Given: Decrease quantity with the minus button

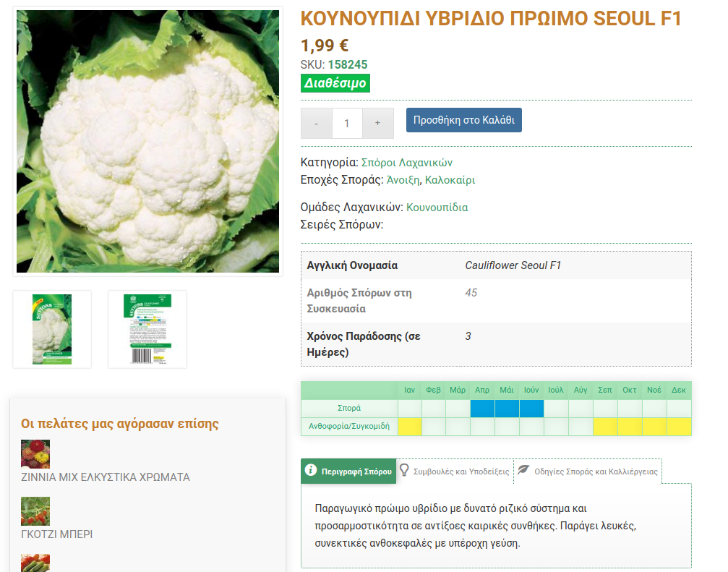Looking at the screenshot, I should [317, 124].
